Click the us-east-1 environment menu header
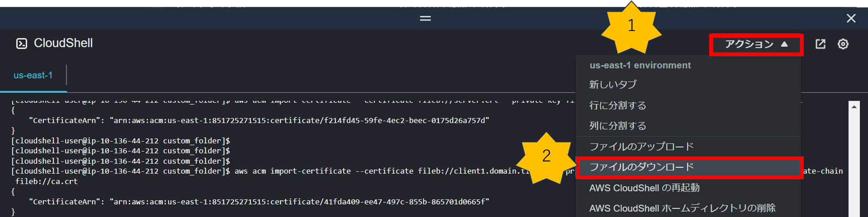This screenshot has width=868, height=217. [640, 65]
